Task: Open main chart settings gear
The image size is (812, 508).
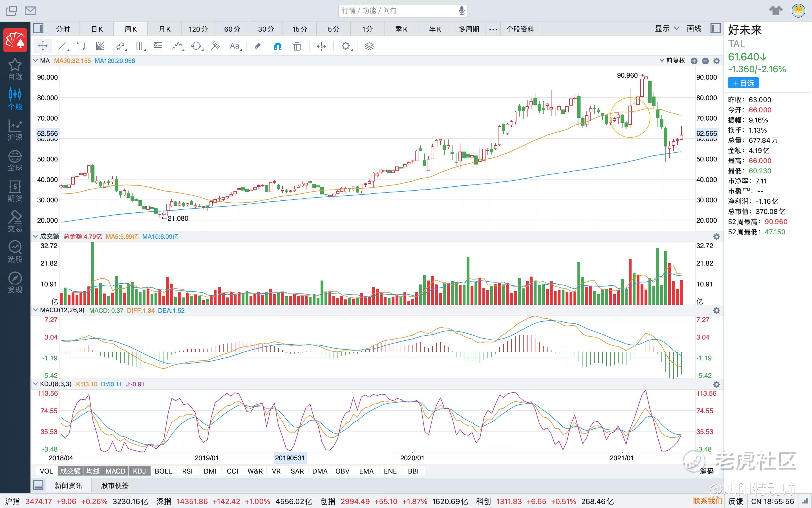Action: pos(717,61)
